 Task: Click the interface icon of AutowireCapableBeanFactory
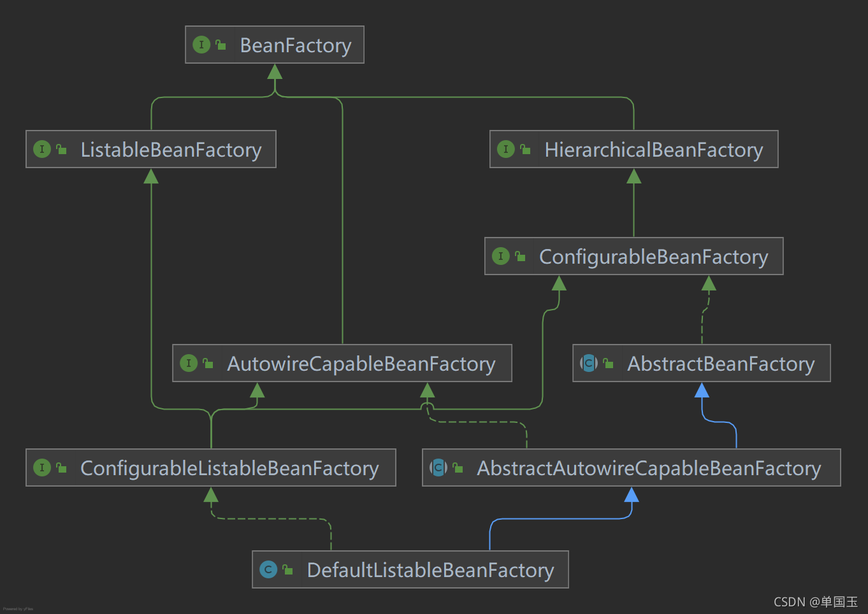click(x=189, y=363)
